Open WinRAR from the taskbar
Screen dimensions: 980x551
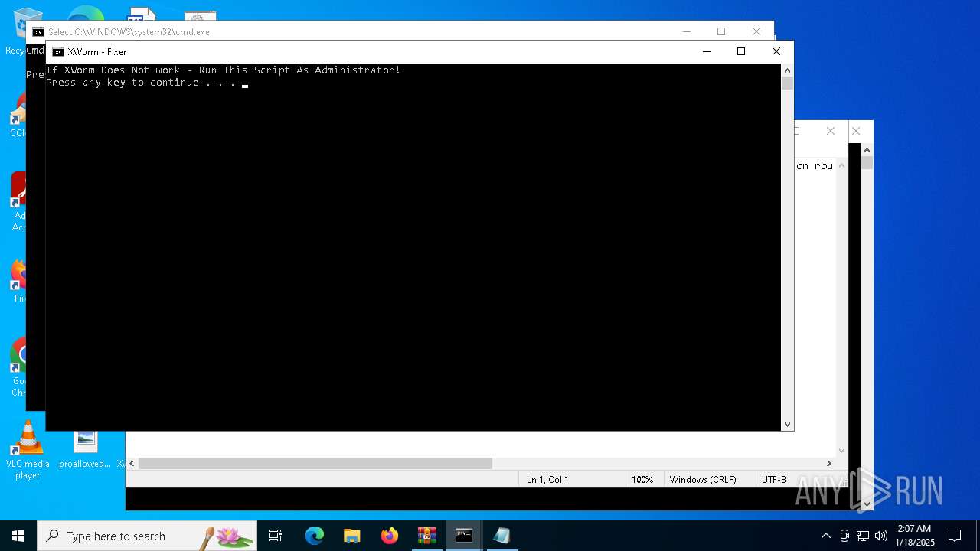[427, 536]
